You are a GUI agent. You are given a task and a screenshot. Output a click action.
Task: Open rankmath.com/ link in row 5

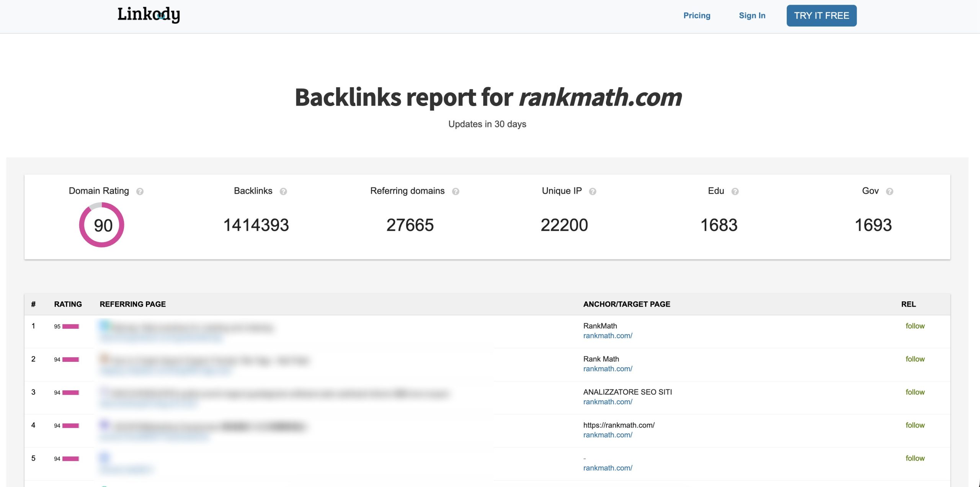pyautogui.click(x=608, y=468)
